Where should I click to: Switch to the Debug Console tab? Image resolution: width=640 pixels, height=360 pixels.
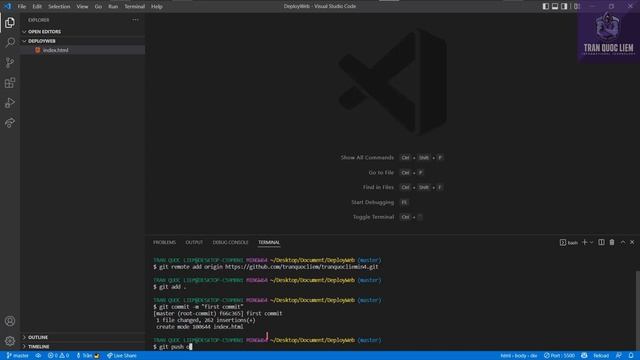click(230, 242)
